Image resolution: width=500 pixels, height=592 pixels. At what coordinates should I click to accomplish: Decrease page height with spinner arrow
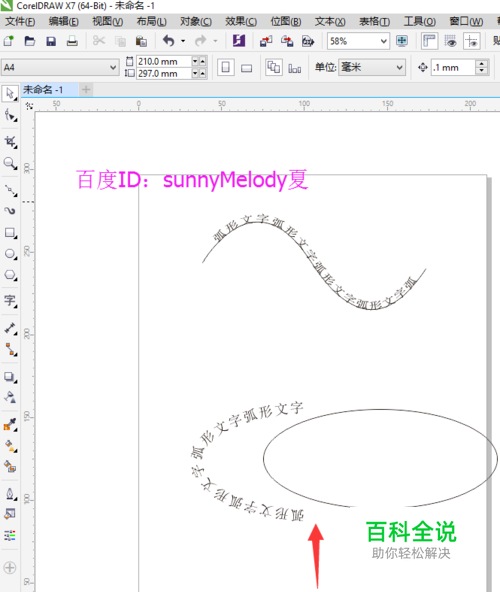pyautogui.click(x=195, y=73)
